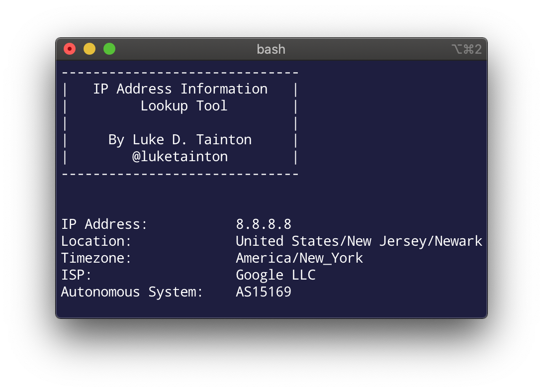Minimize the bash terminal window
The image size is (543, 392).
coord(90,49)
